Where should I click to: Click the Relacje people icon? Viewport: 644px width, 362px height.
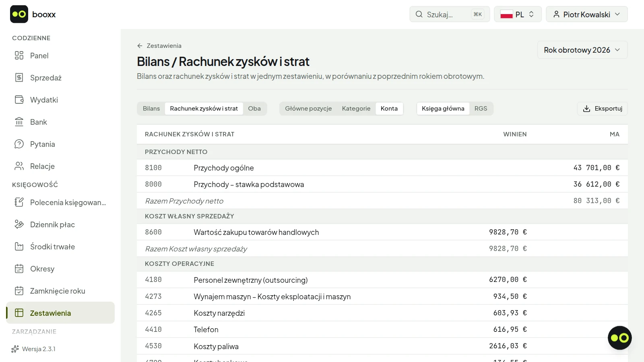click(19, 166)
